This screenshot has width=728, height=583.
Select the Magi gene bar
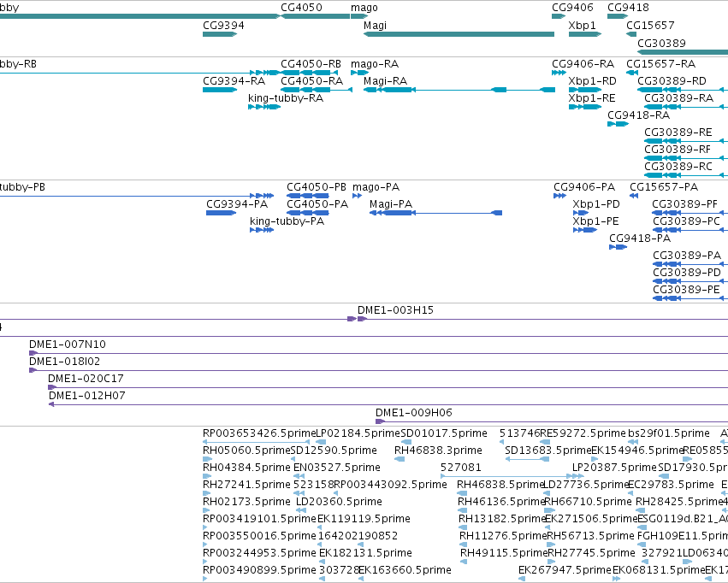pos(459,34)
